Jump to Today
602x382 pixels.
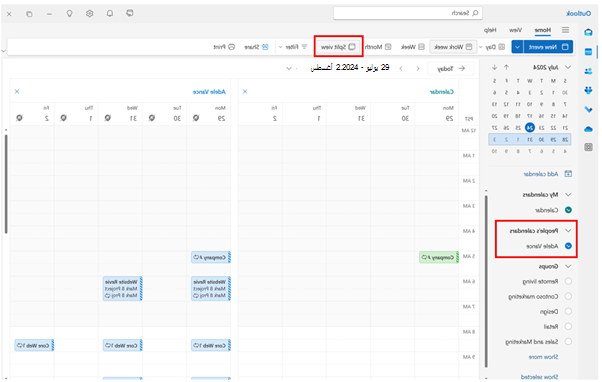[x=451, y=68]
